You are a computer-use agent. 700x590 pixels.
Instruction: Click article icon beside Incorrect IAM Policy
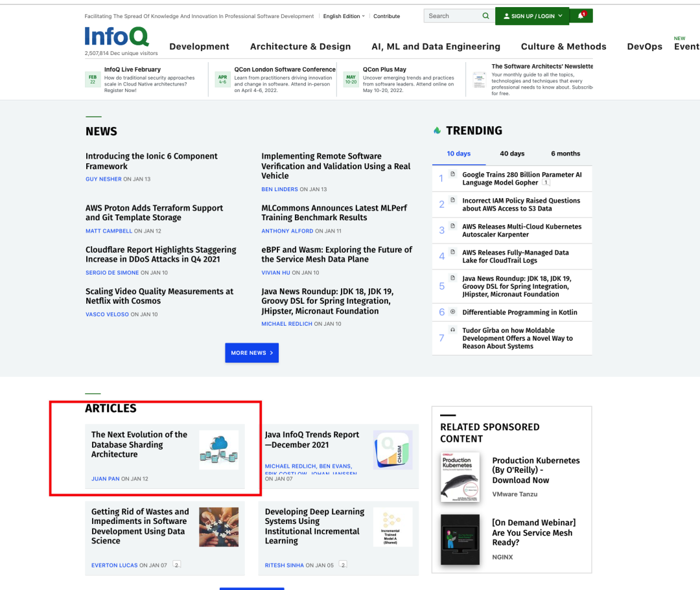(x=452, y=200)
